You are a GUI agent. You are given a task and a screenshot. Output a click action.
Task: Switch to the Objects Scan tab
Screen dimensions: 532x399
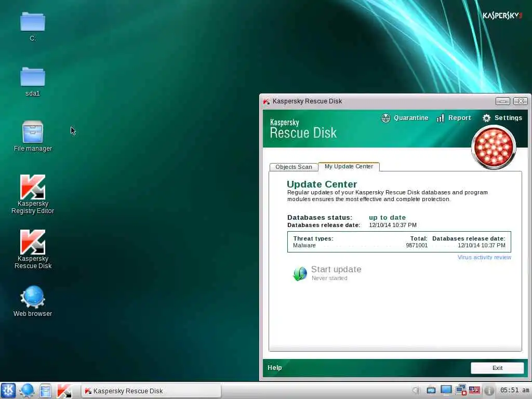point(294,167)
